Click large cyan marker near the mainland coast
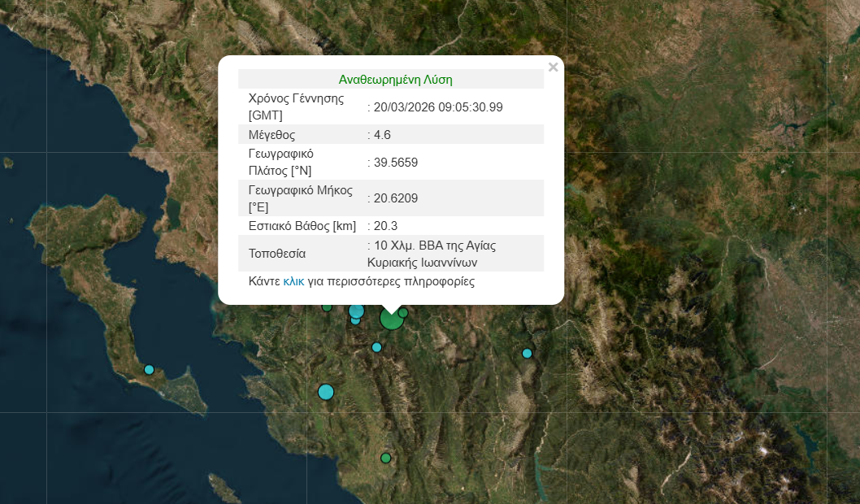Viewport: 860px width, 504px height. click(x=326, y=392)
